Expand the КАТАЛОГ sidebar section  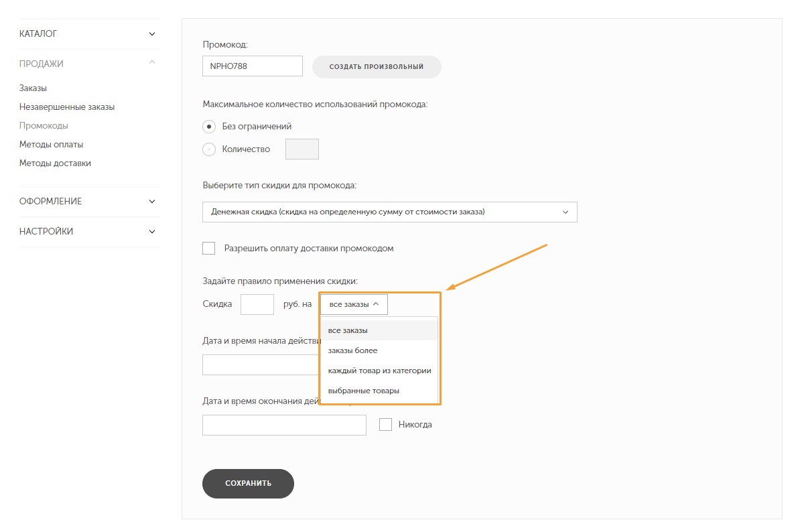tap(90, 34)
